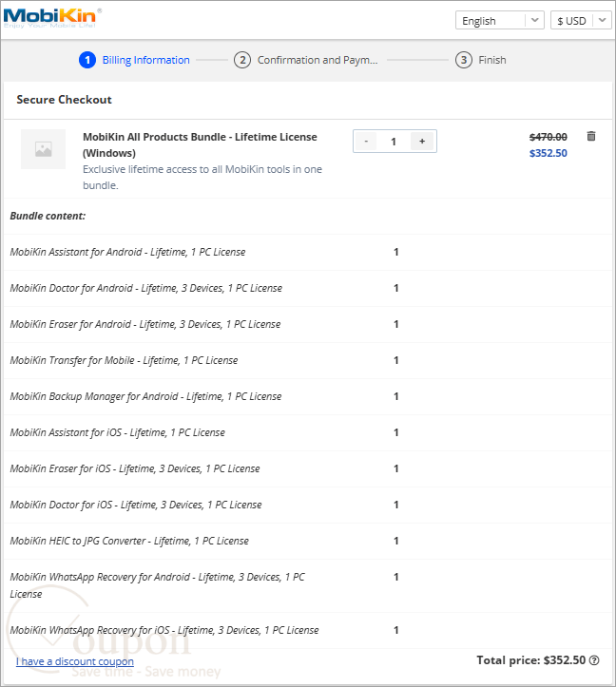Decrease quantity with the minus button

pyautogui.click(x=366, y=141)
